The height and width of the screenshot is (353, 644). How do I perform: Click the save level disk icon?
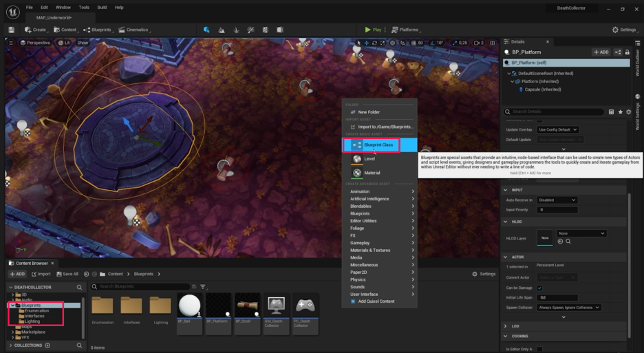[x=11, y=30]
